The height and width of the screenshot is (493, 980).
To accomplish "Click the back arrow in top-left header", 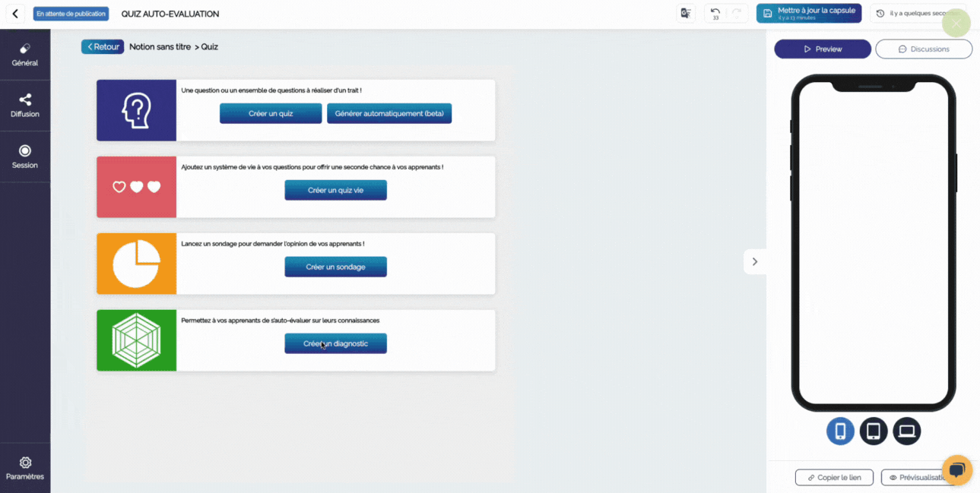I will click(14, 14).
